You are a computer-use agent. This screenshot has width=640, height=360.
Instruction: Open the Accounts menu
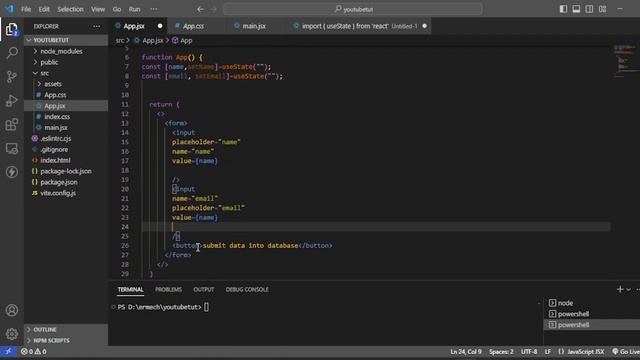(12, 310)
